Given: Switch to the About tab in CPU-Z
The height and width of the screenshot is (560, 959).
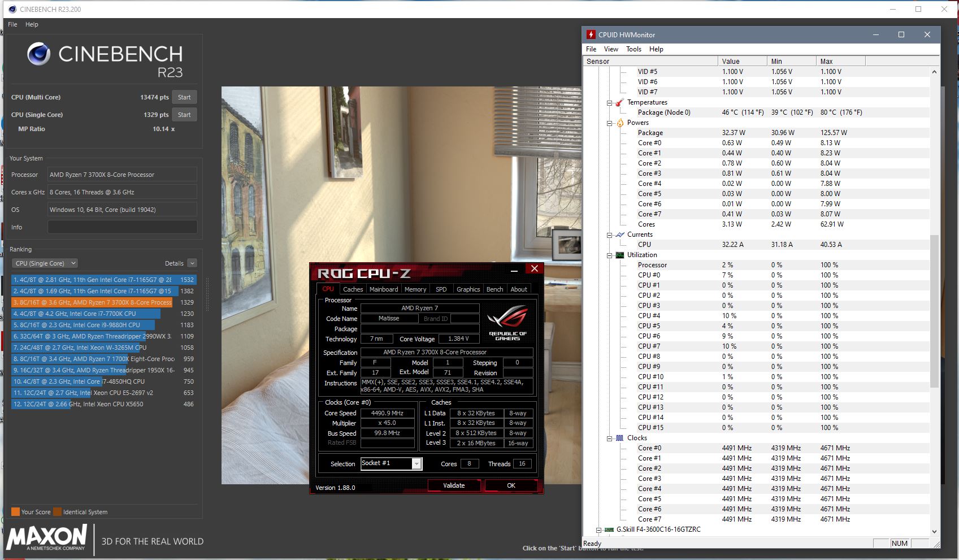Looking at the screenshot, I should [x=519, y=289].
